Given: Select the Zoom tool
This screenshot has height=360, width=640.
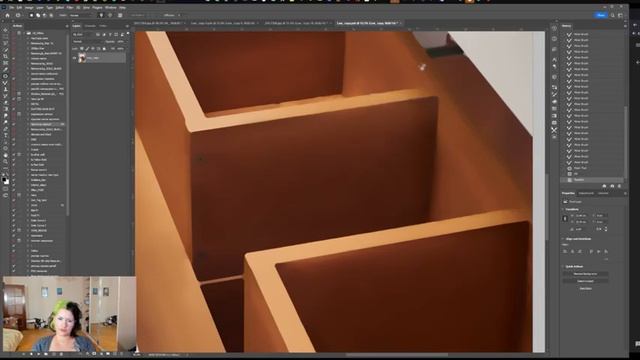Looking at the screenshot, I should pyautogui.click(x=5, y=162).
